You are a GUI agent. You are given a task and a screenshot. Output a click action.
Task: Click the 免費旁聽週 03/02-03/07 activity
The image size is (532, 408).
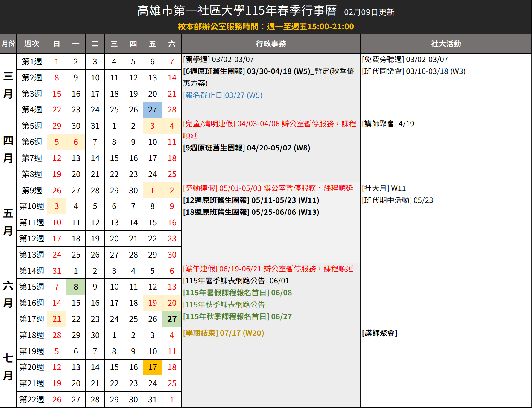tap(405, 60)
